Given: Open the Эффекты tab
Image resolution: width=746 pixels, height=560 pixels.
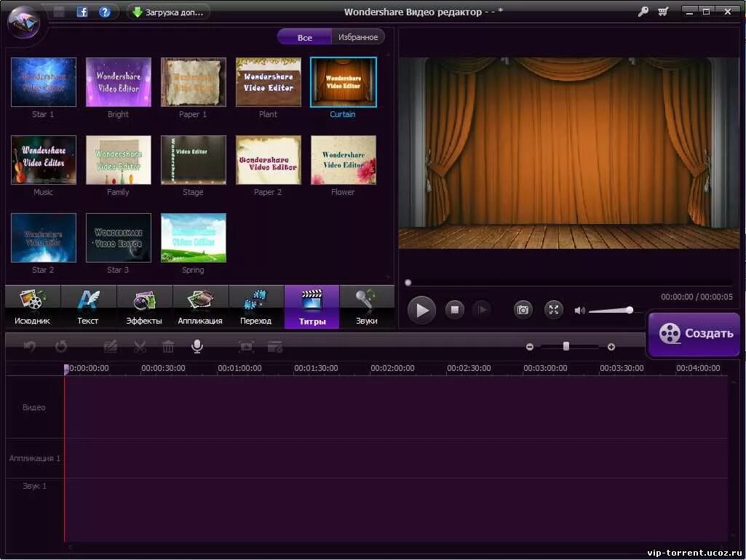Looking at the screenshot, I should [x=144, y=307].
